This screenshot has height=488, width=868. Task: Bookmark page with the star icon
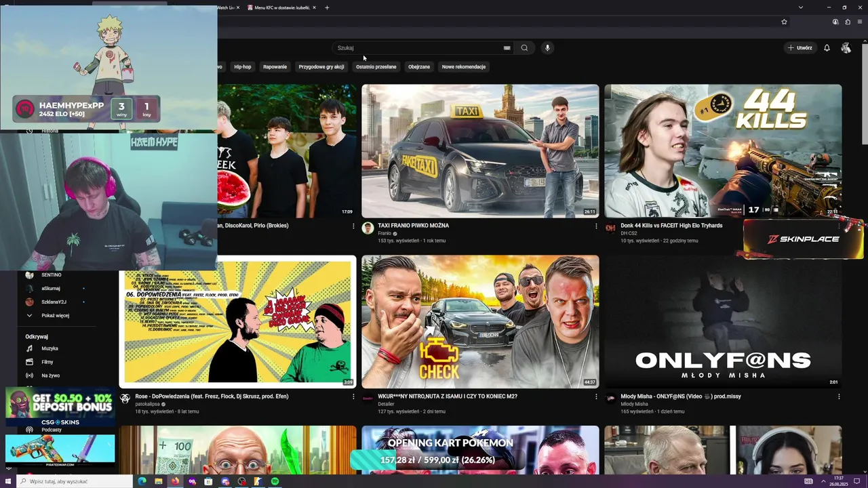[x=784, y=22]
